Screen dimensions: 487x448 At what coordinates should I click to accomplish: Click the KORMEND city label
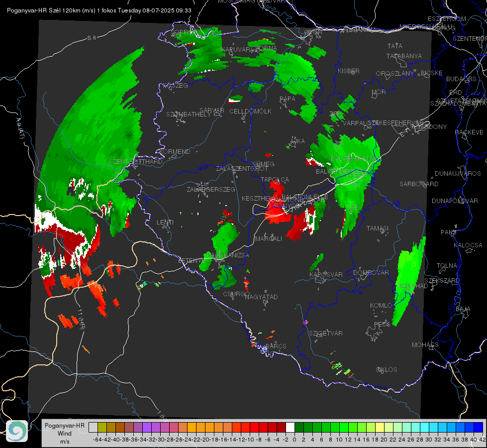click(x=175, y=152)
